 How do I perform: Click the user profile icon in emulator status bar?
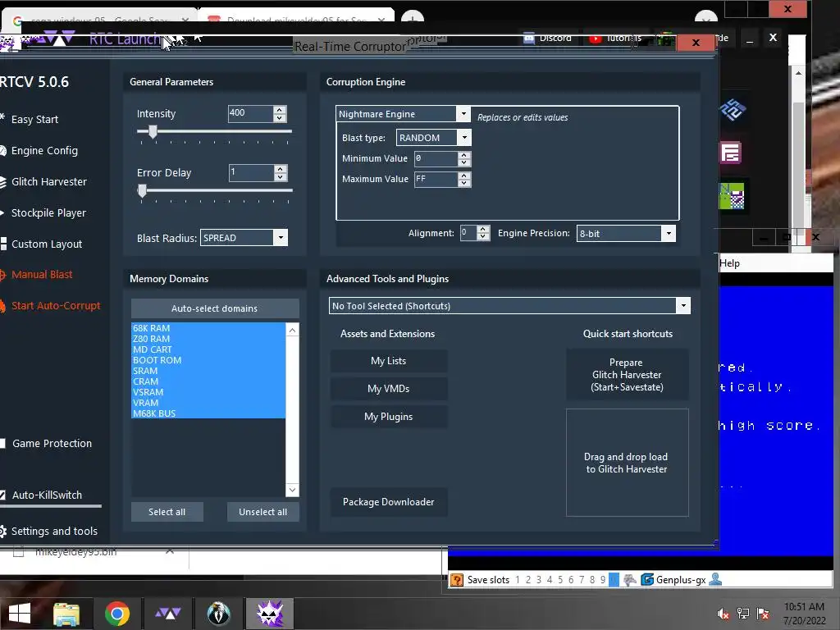pos(715,579)
